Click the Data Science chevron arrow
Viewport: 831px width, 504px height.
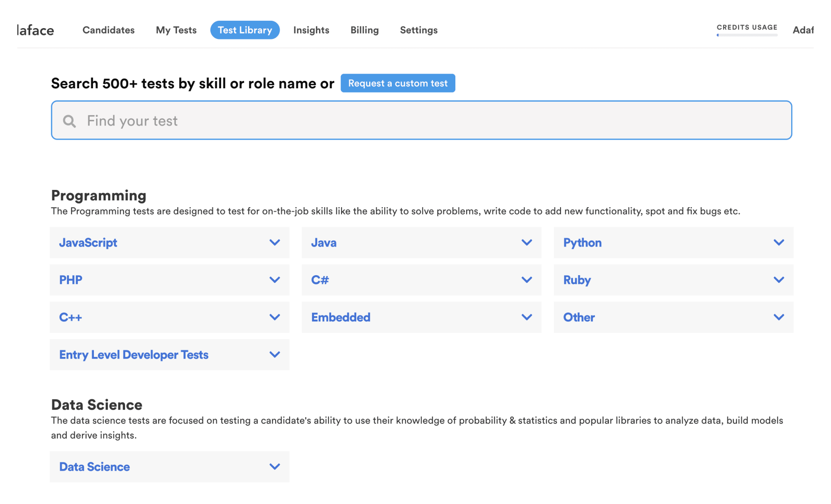[274, 467]
